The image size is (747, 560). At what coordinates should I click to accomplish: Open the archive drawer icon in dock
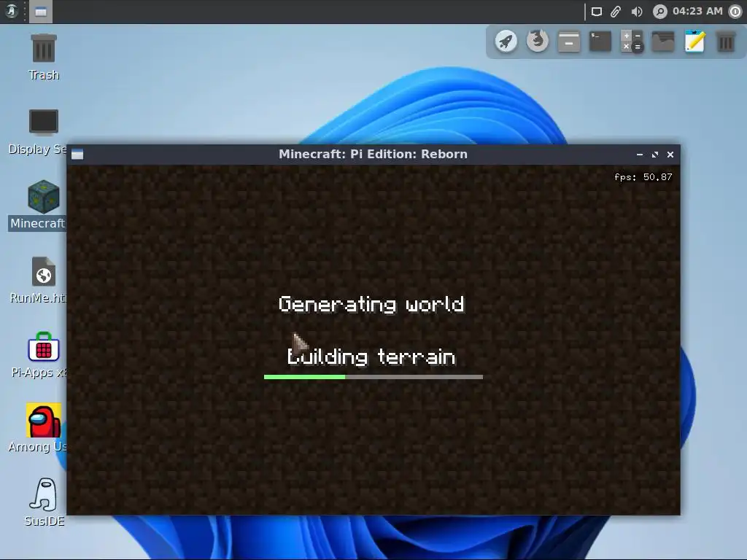coord(569,42)
